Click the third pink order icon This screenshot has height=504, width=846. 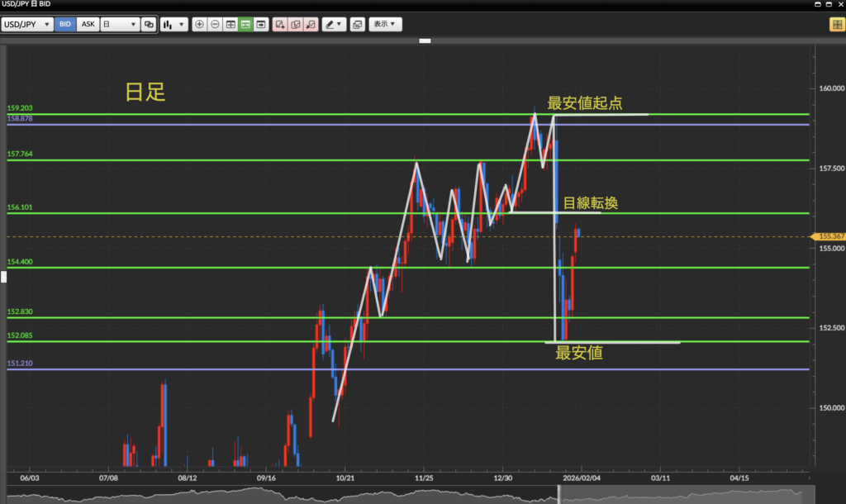pyautogui.click(x=311, y=25)
